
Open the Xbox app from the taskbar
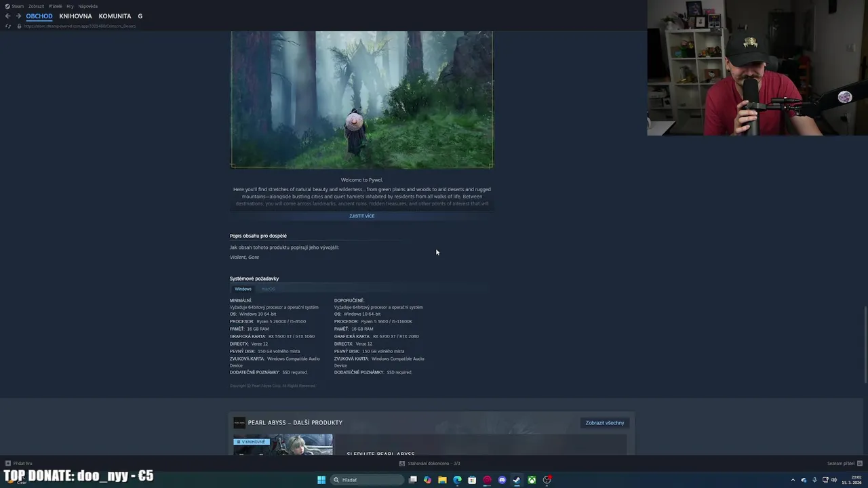point(532,480)
